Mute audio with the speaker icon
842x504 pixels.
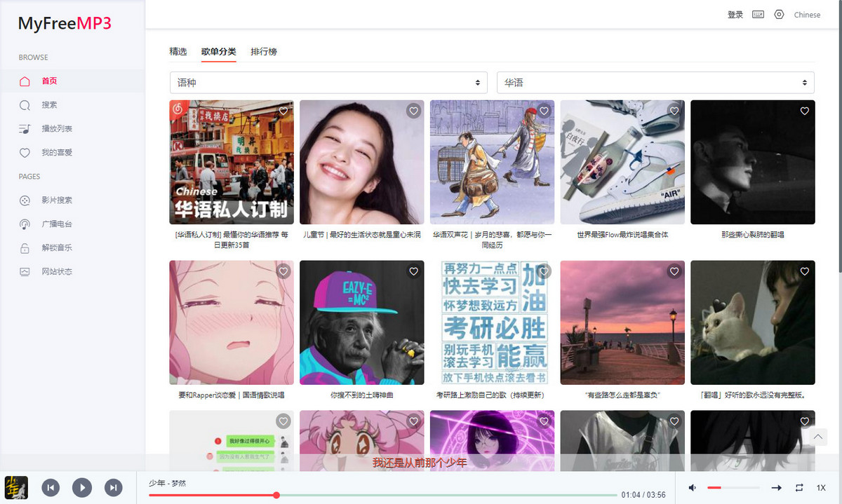693,488
